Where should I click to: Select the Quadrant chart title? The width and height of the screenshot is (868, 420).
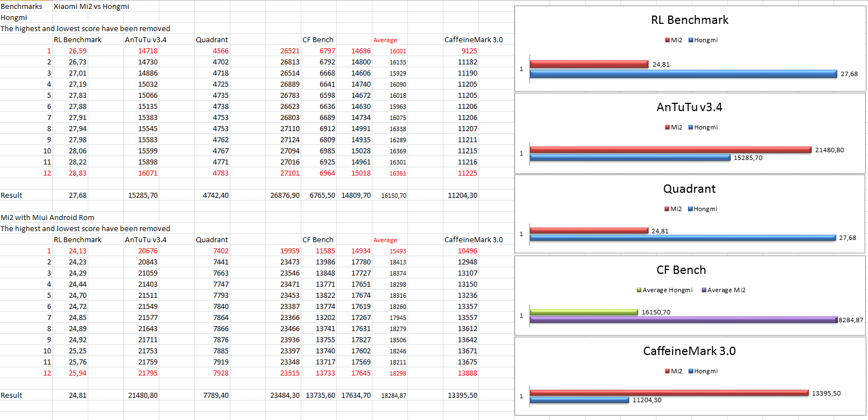point(689,188)
